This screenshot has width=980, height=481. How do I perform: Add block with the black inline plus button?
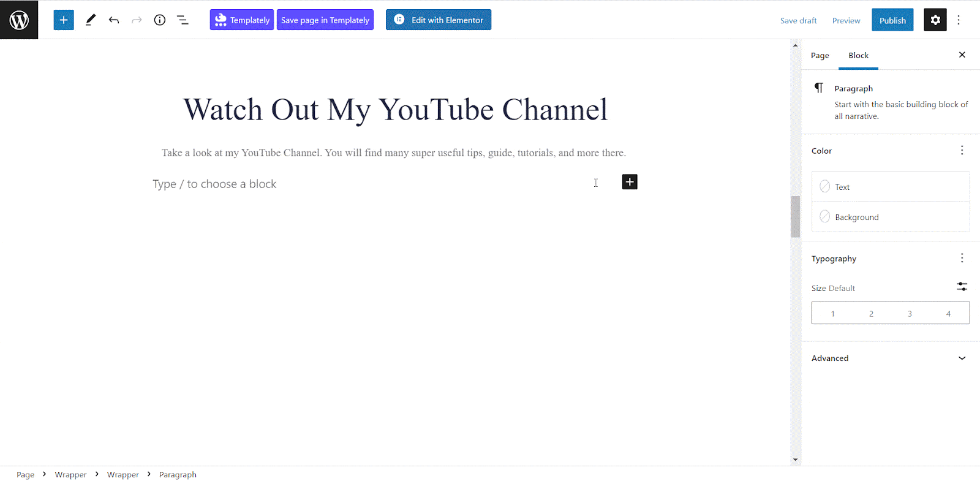pos(630,182)
